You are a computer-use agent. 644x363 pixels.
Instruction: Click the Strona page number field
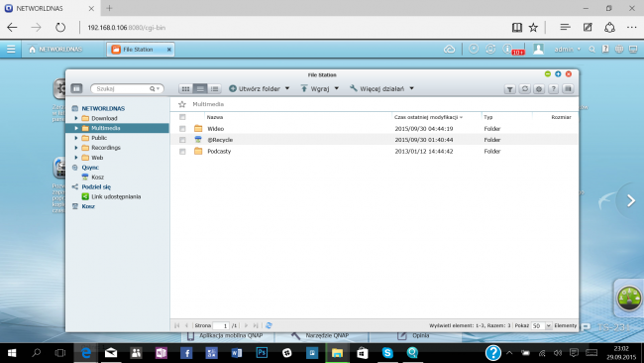[221, 325]
